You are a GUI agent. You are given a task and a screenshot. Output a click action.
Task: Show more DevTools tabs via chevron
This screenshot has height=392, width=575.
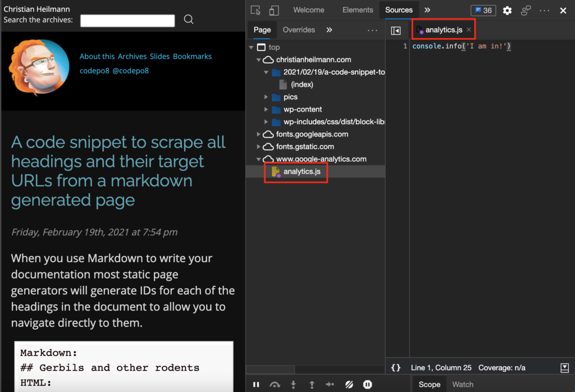[427, 10]
